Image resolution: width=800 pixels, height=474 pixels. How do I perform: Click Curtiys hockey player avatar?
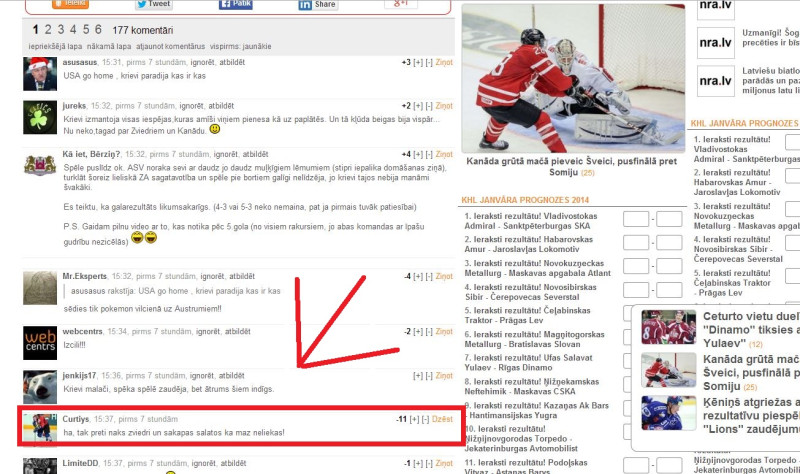[x=40, y=428]
